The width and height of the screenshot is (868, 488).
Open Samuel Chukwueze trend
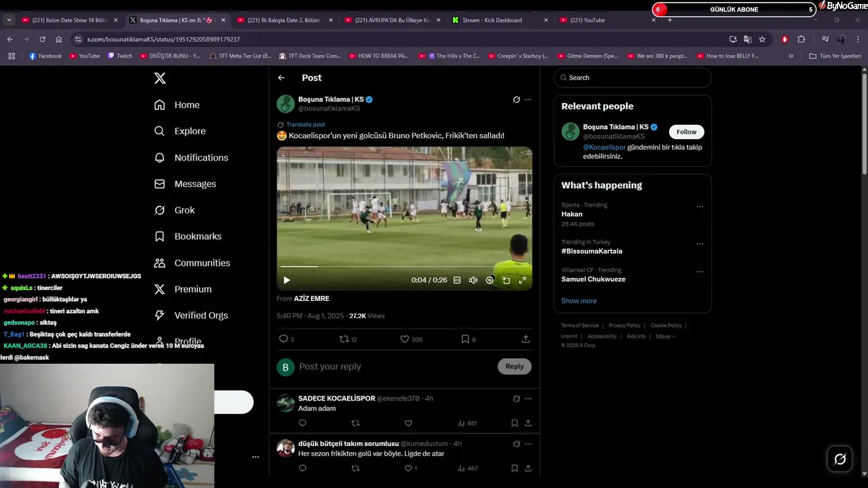click(593, 279)
